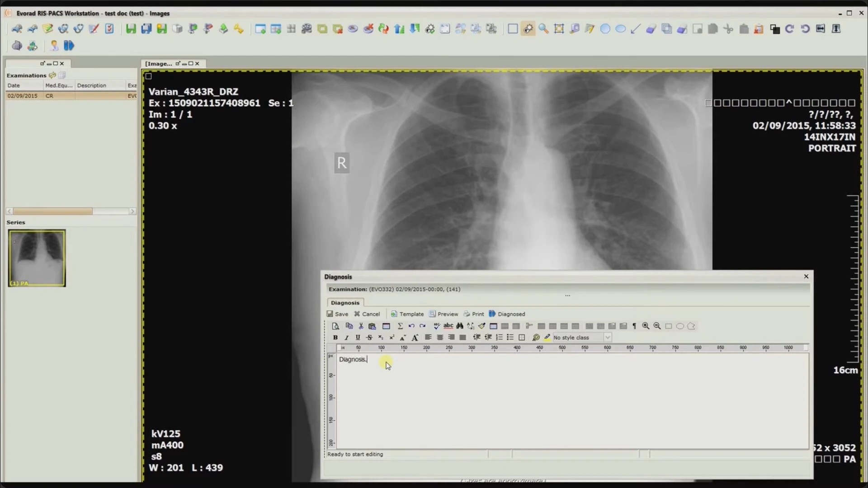Mark the report as Diagnosed
This screenshot has height=488, width=868.
507,314
